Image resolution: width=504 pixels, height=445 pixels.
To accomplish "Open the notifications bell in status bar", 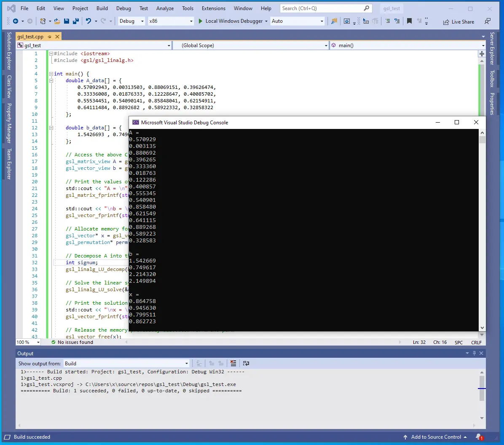I will point(478,437).
